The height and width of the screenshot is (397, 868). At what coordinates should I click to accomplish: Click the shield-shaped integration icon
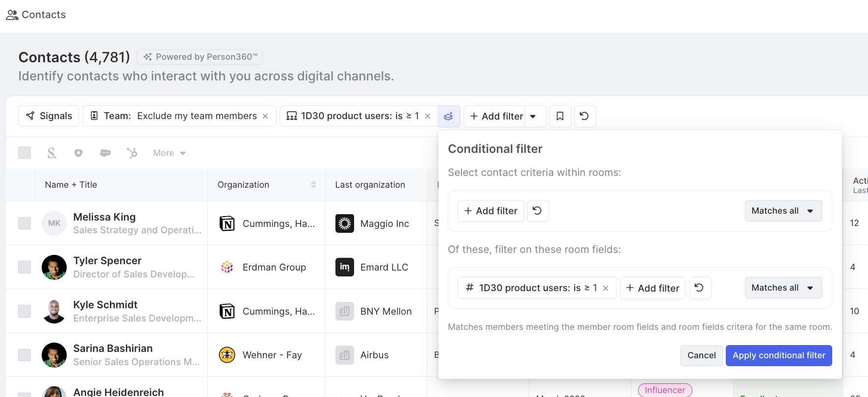[x=78, y=153]
